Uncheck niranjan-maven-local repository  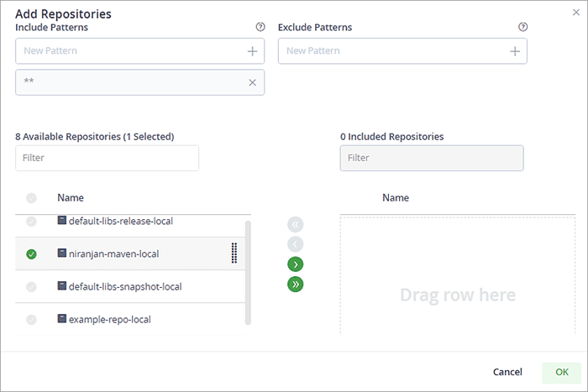click(31, 253)
